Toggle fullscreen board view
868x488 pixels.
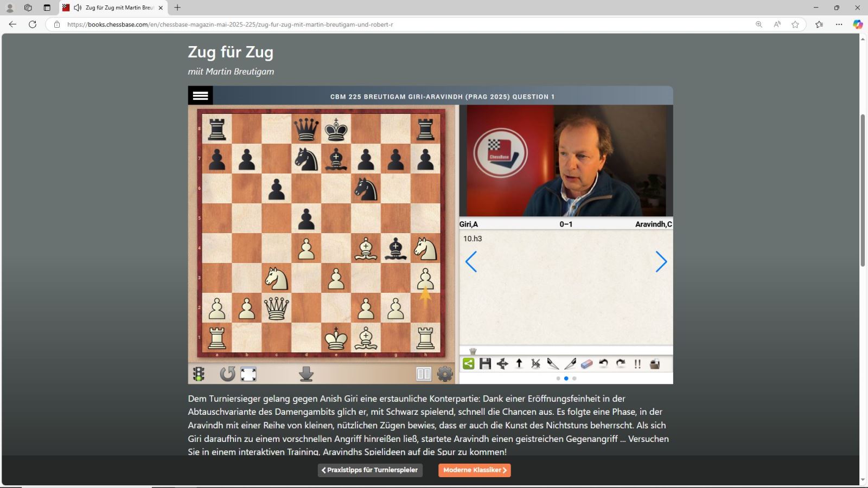248,374
